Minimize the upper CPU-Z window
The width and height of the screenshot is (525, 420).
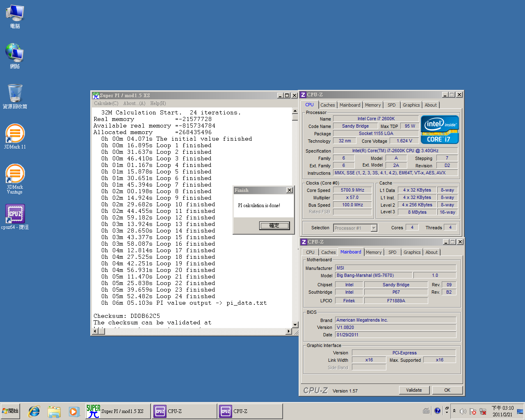(445, 95)
